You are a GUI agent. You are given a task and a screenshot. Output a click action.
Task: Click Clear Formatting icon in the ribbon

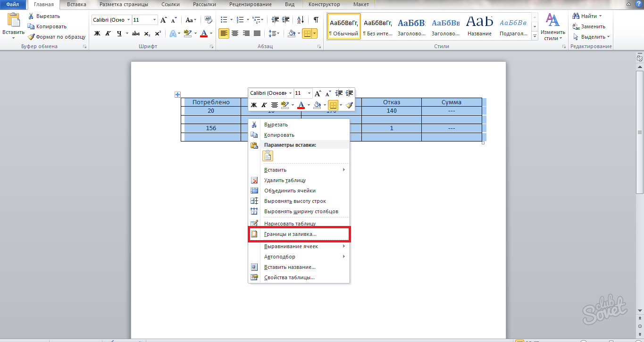pyautogui.click(x=207, y=20)
